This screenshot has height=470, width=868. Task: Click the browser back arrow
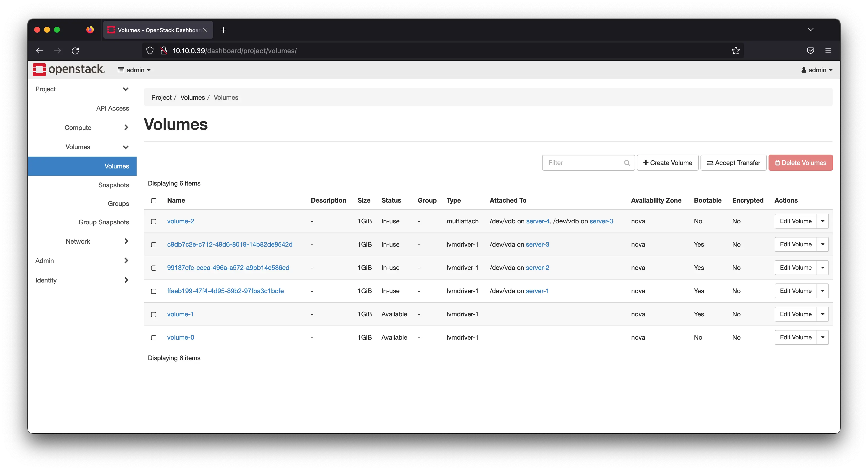(39, 50)
